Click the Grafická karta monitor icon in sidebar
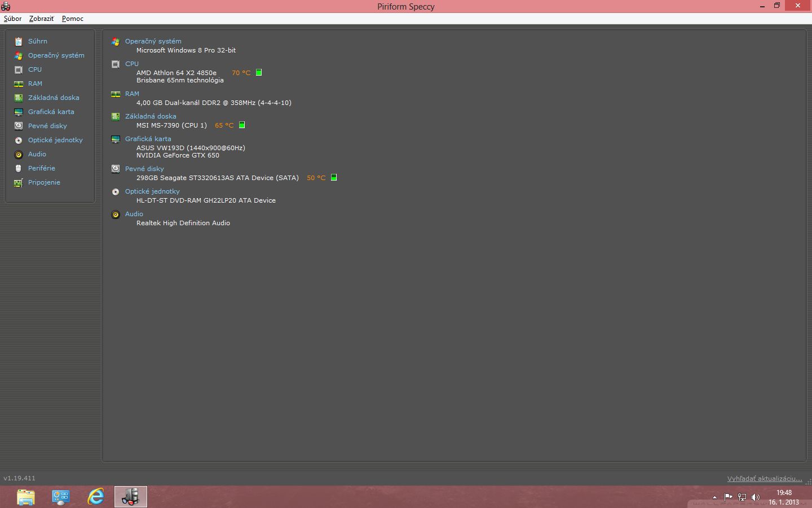 pos(19,112)
